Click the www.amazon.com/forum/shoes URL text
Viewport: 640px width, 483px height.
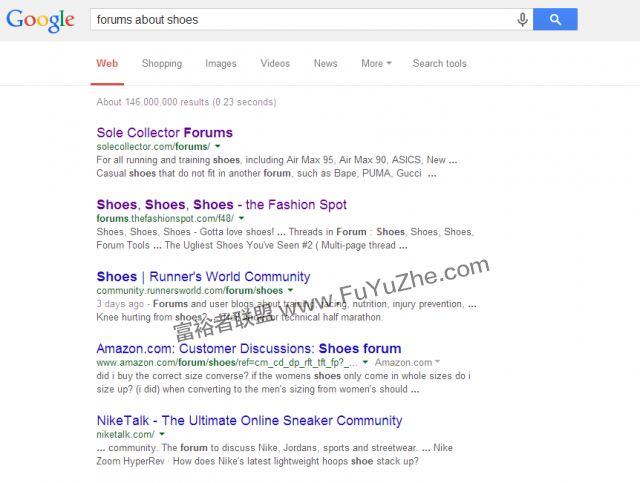227,362
